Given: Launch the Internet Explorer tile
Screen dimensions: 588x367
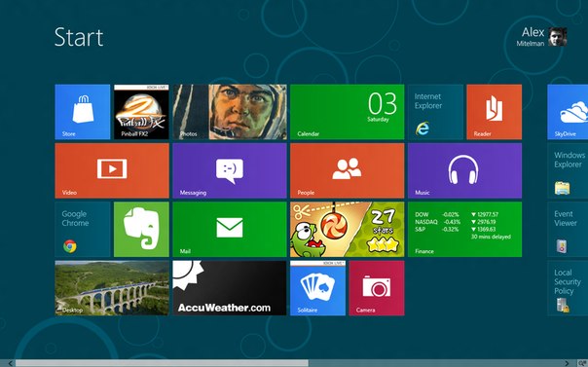Looking at the screenshot, I should tap(435, 112).
